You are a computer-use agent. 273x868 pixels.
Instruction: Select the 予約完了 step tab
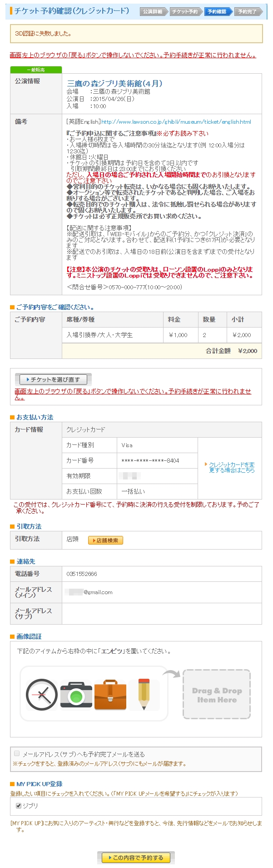click(248, 11)
